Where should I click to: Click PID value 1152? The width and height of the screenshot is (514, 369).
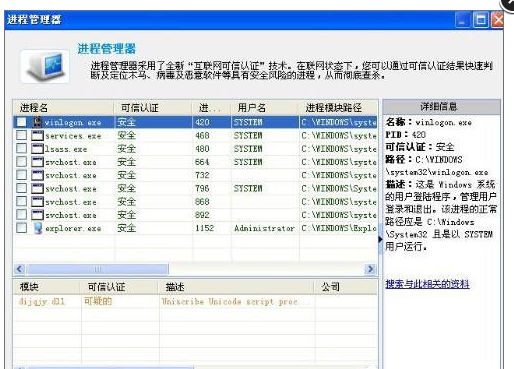click(x=204, y=228)
